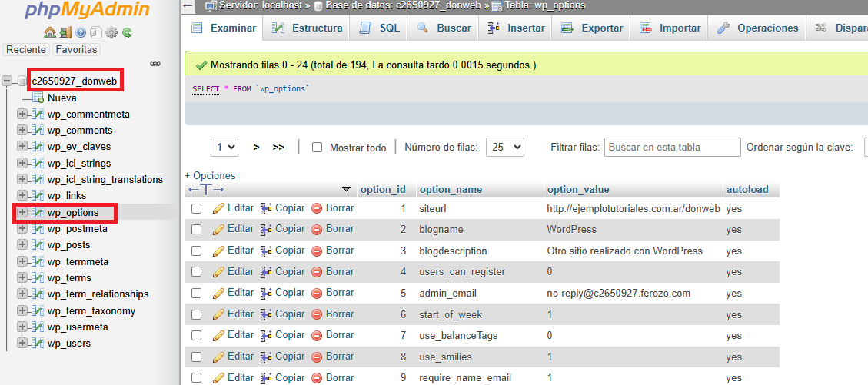The width and height of the screenshot is (868, 385).
Task: Go to next page with > button
Action: click(x=257, y=147)
